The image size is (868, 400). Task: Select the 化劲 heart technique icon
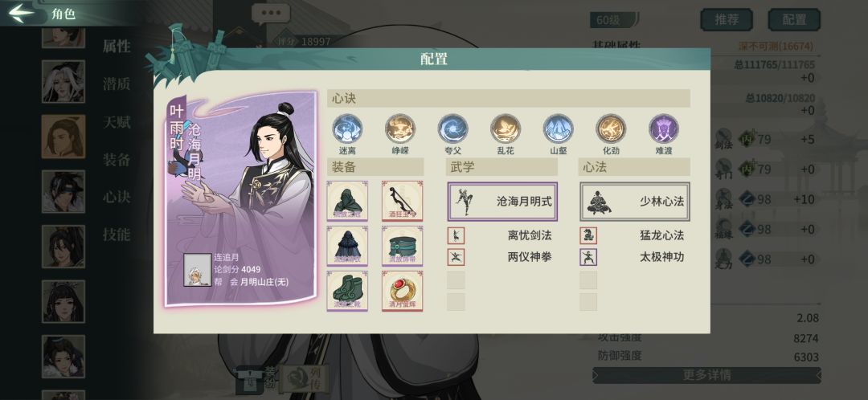click(611, 129)
